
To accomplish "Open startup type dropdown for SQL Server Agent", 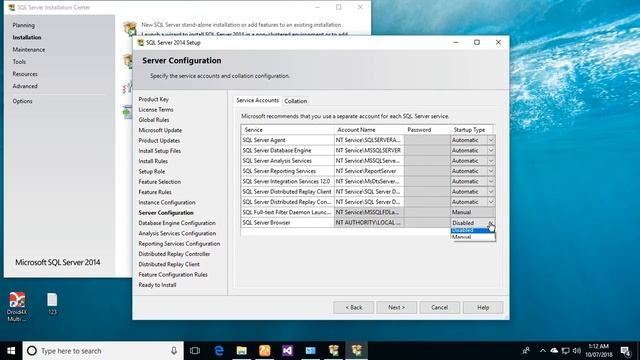I will tap(491, 140).
